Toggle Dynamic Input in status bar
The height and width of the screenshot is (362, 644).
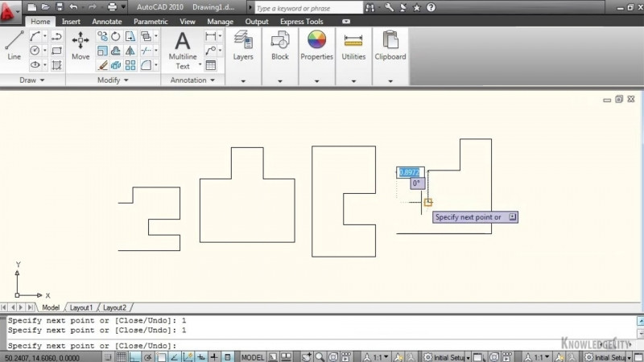(x=200, y=357)
